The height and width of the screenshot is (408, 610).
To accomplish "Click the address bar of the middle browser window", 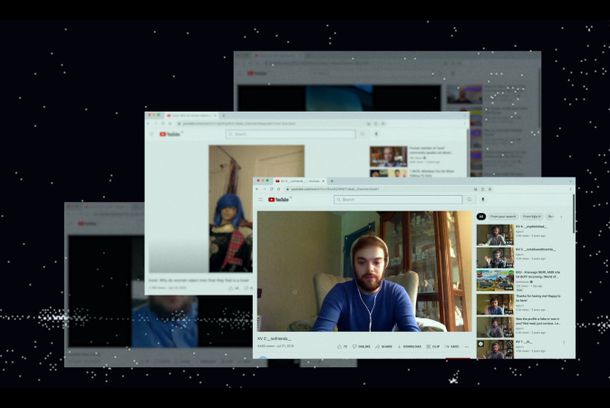I will [268, 124].
